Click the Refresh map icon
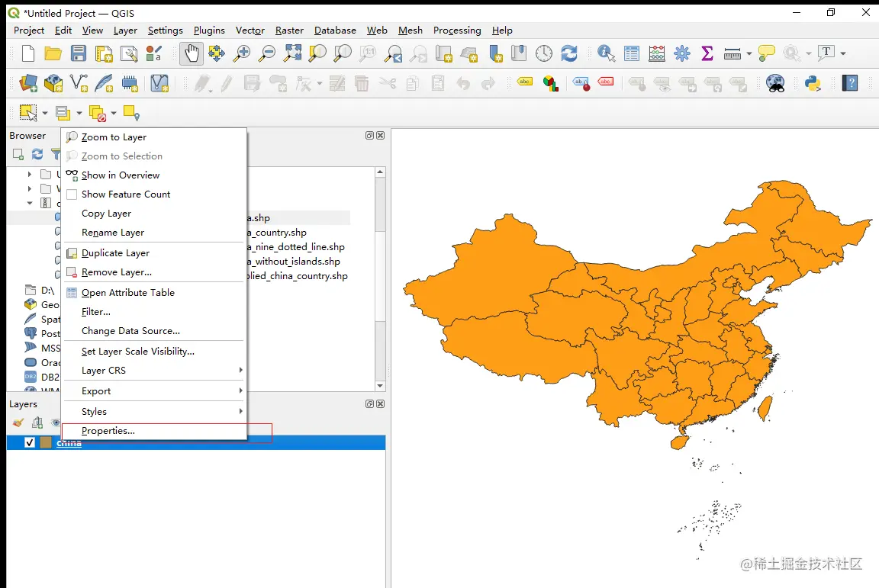This screenshot has height=588, width=879. [569, 54]
